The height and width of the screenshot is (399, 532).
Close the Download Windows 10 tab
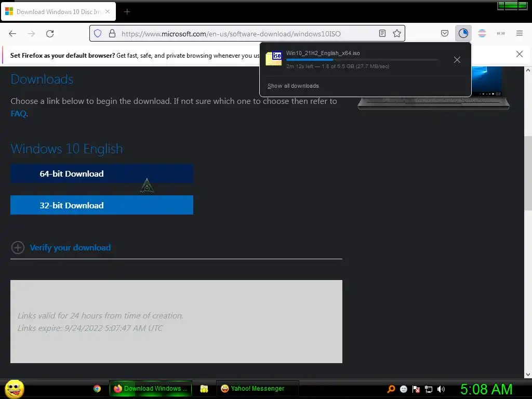click(x=108, y=11)
